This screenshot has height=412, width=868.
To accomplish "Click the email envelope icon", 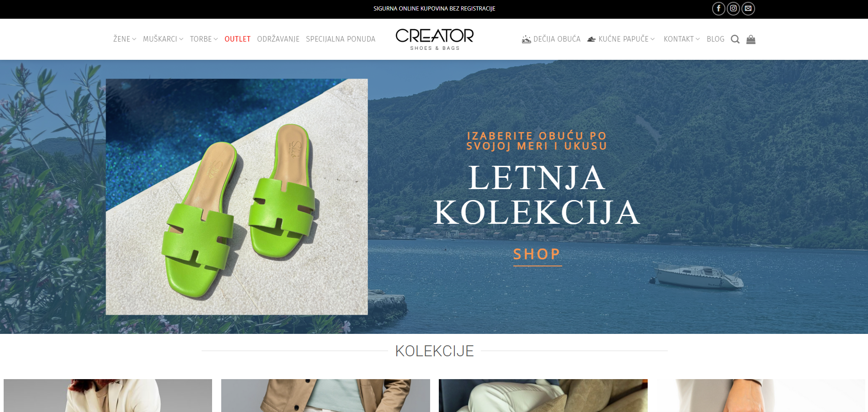I will tap(748, 8).
